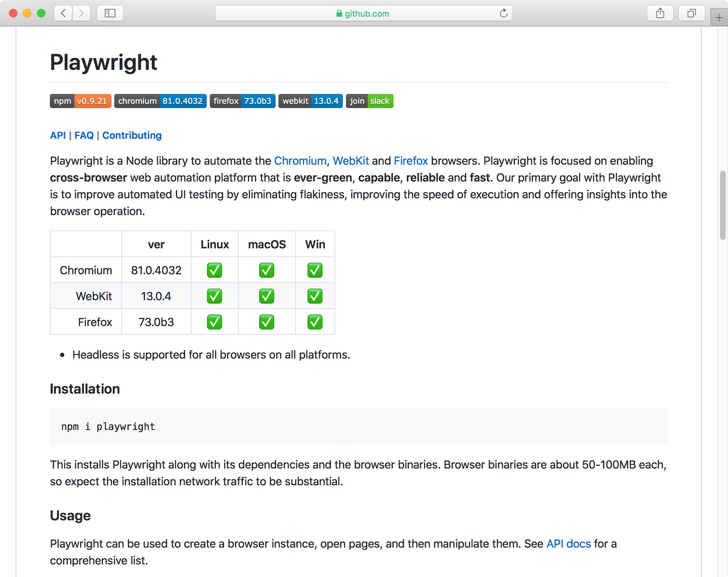Click the webkit 13.0.4 badge
The image size is (728, 577).
point(310,101)
